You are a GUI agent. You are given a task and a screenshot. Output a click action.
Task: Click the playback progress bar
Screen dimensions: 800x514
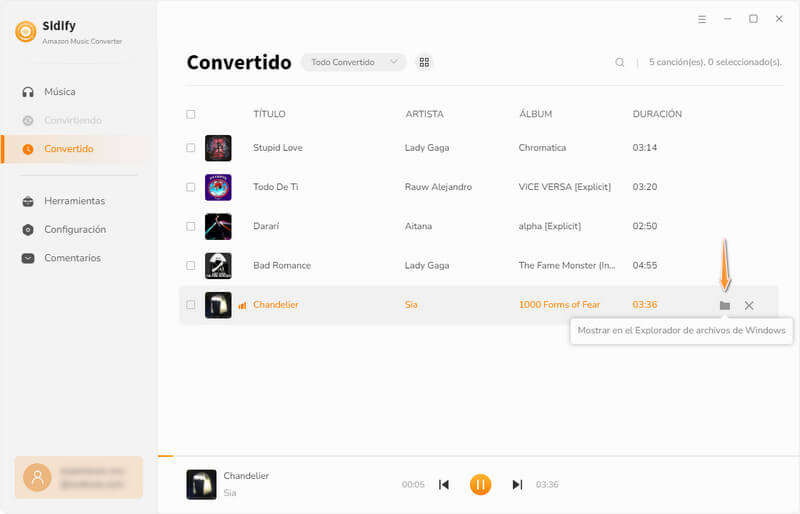(479, 456)
